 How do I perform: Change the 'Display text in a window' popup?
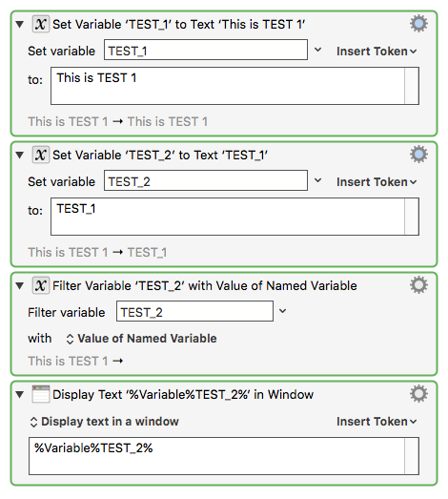tap(104, 422)
